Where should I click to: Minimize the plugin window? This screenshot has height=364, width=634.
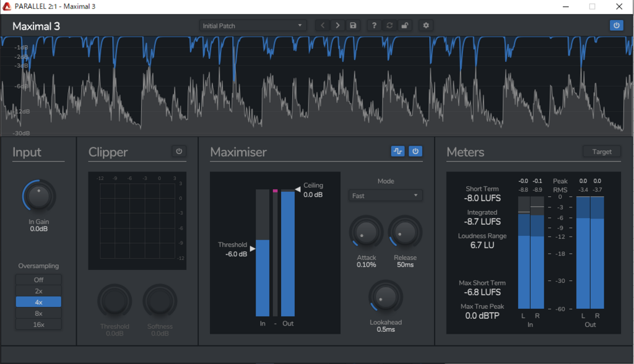click(566, 6)
